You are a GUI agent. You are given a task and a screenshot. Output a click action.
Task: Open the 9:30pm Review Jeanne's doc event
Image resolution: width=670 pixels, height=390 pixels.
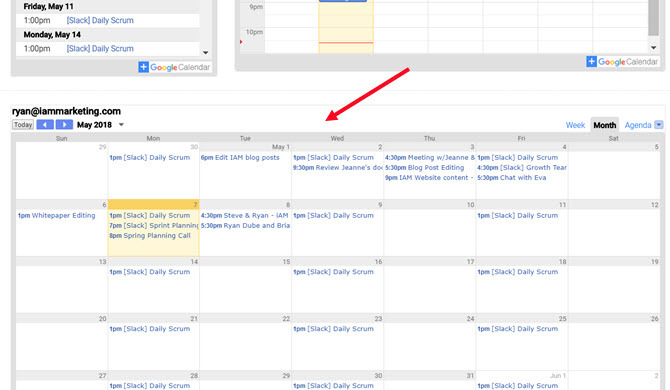coord(337,168)
